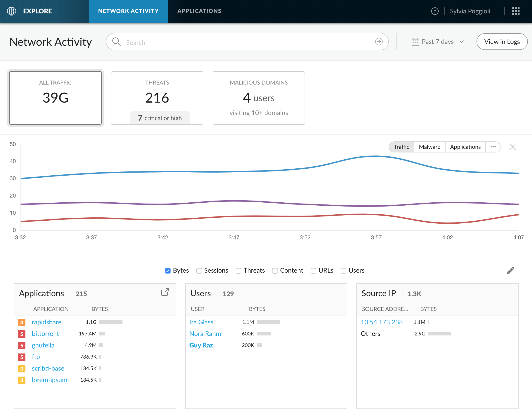Submit search with arrow circle icon
Viewport: 532px width, 414px height.
[379, 42]
